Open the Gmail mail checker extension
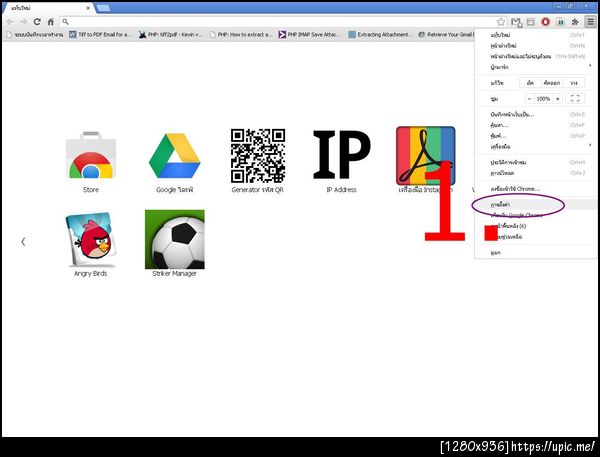Screen dimensions: 600x457 [x=516, y=22]
